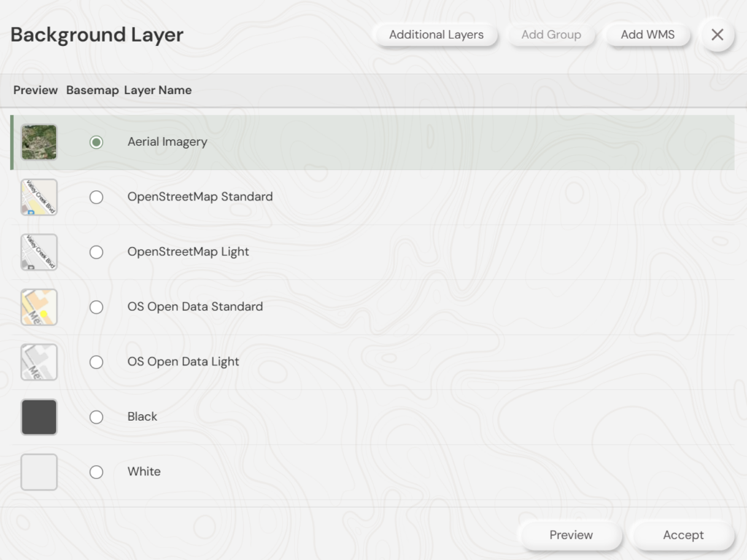
Task: Click the Add WMS button
Action: pyautogui.click(x=647, y=35)
